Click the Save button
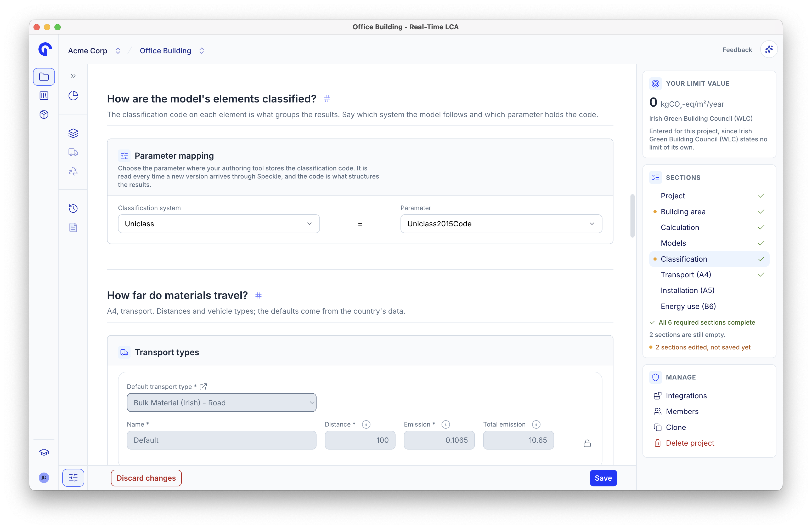812x529 pixels. [603, 478]
